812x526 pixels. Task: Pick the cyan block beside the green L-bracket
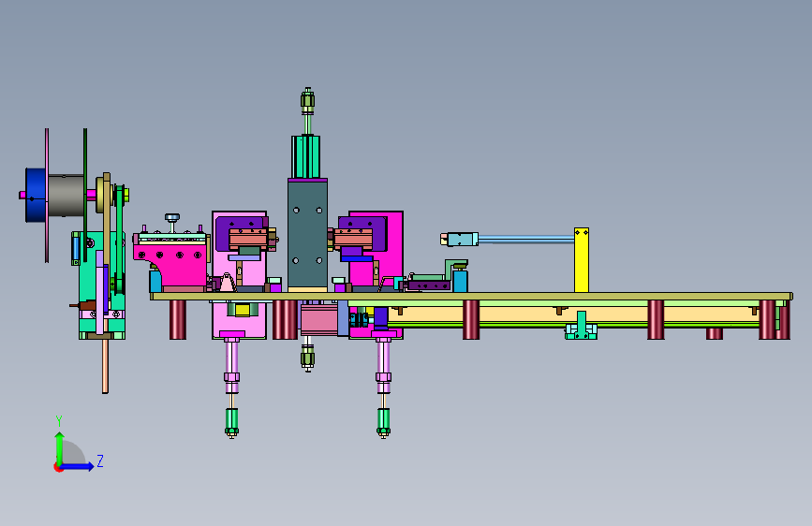[461, 281]
